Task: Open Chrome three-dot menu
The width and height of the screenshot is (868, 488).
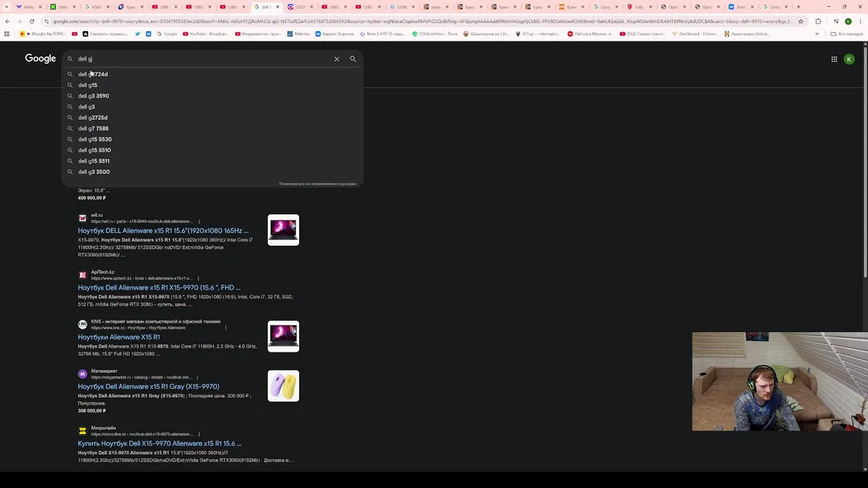Action: click(x=861, y=21)
